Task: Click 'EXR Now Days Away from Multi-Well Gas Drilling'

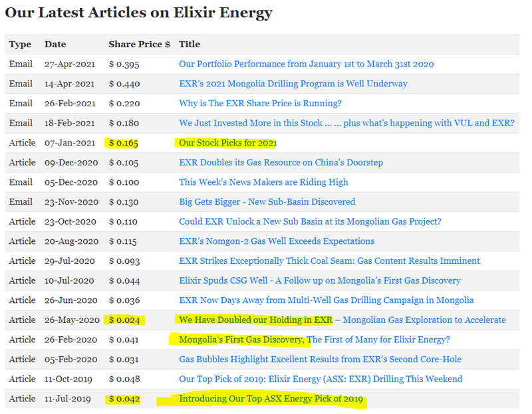Action: coord(327,300)
